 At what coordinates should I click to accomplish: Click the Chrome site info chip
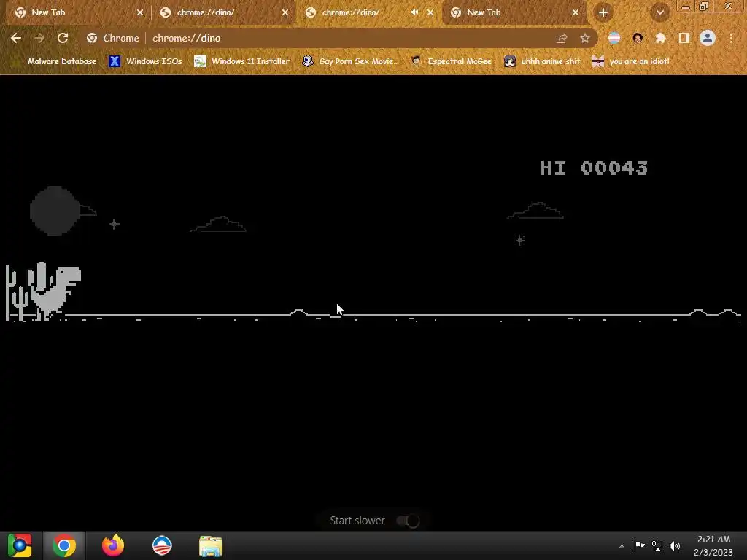pyautogui.click(x=113, y=38)
